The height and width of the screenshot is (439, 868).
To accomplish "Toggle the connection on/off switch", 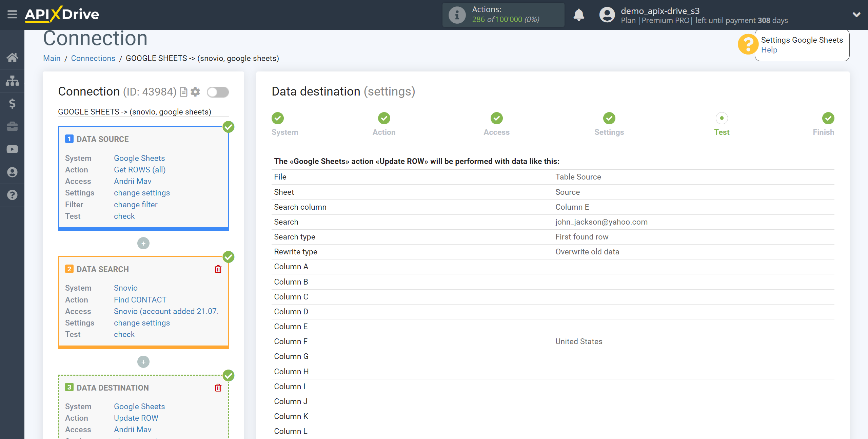I will (x=218, y=92).
